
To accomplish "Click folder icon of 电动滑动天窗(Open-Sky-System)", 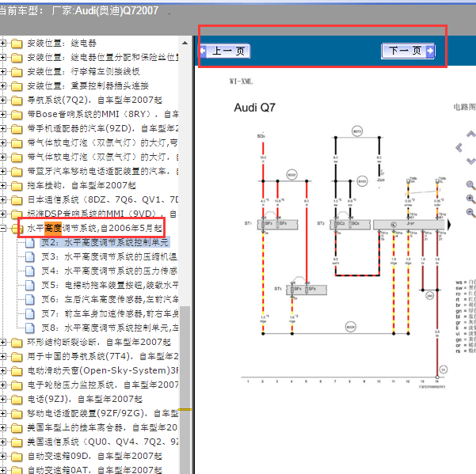I will click(x=17, y=371).
